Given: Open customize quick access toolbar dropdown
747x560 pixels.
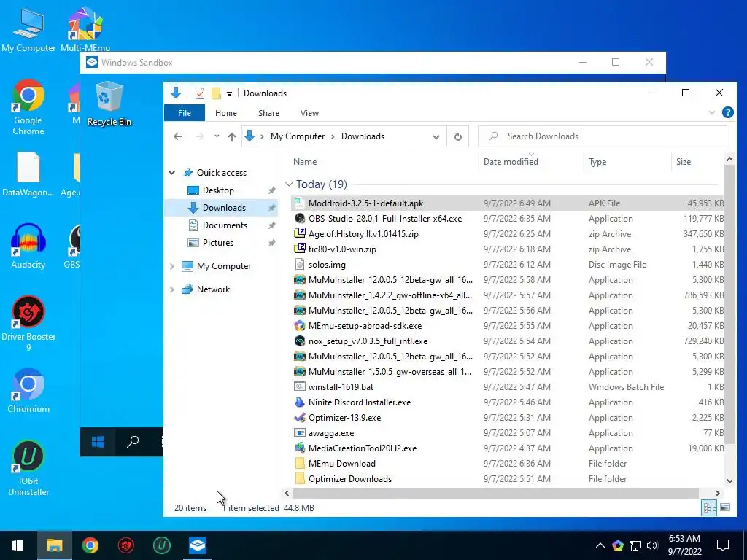Looking at the screenshot, I should click(x=229, y=93).
